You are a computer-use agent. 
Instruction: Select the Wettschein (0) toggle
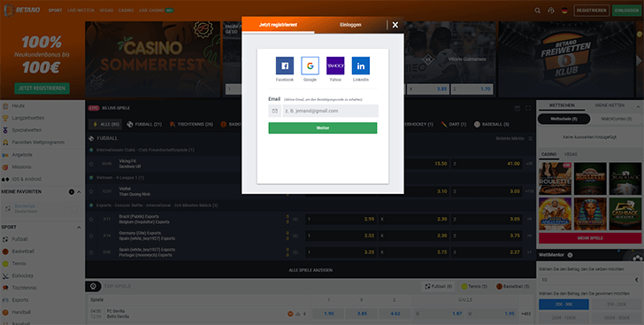563,120
